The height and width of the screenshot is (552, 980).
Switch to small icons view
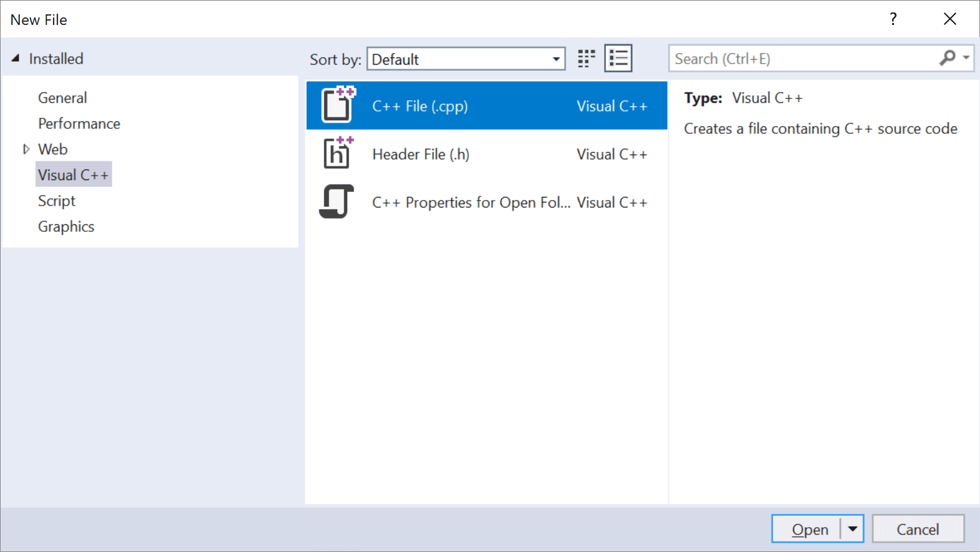586,59
